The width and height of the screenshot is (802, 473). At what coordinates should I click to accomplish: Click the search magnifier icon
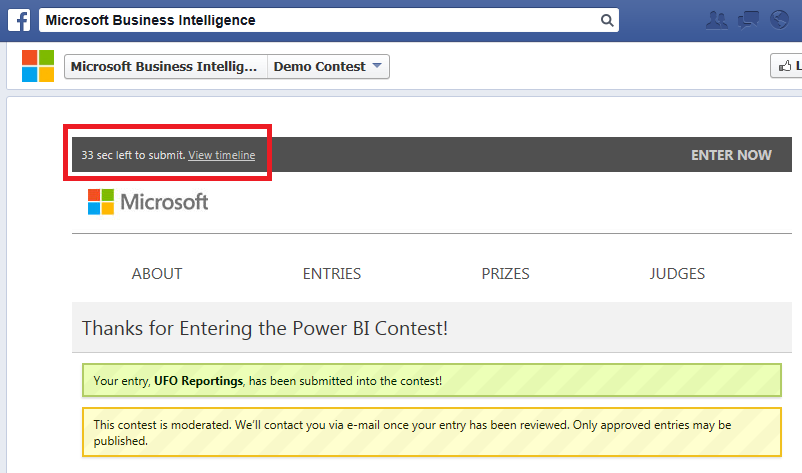click(606, 20)
